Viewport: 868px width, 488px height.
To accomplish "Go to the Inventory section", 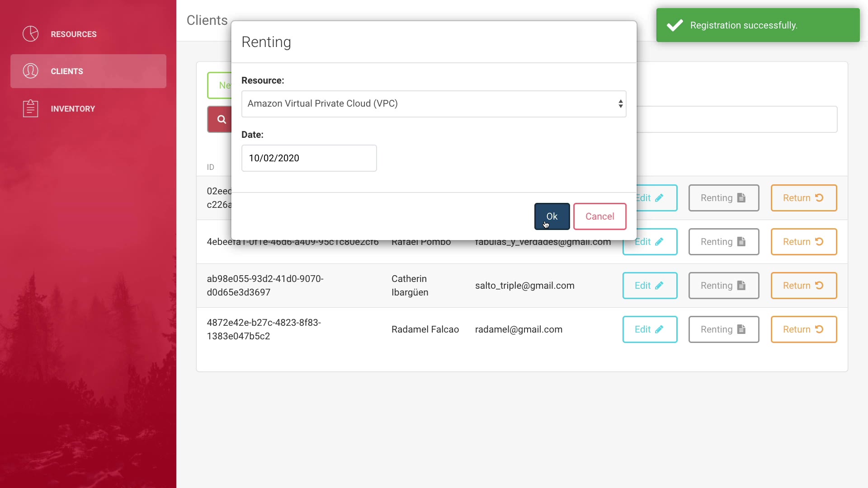I will tap(73, 109).
